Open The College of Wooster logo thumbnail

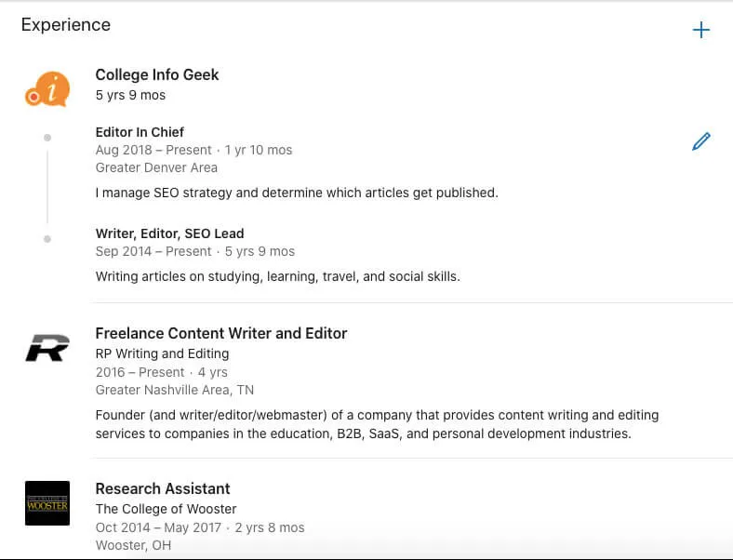tap(47, 503)
